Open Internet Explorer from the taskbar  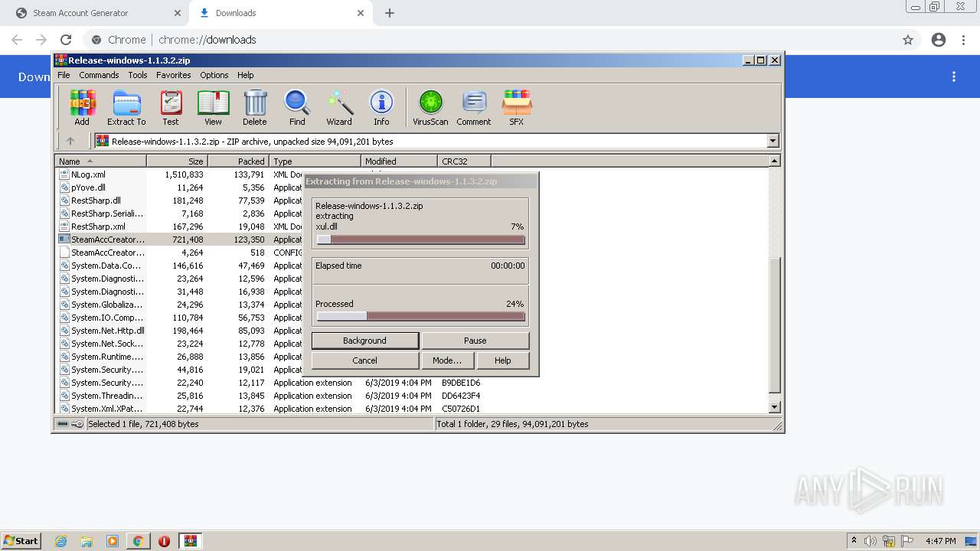point(60,541)
